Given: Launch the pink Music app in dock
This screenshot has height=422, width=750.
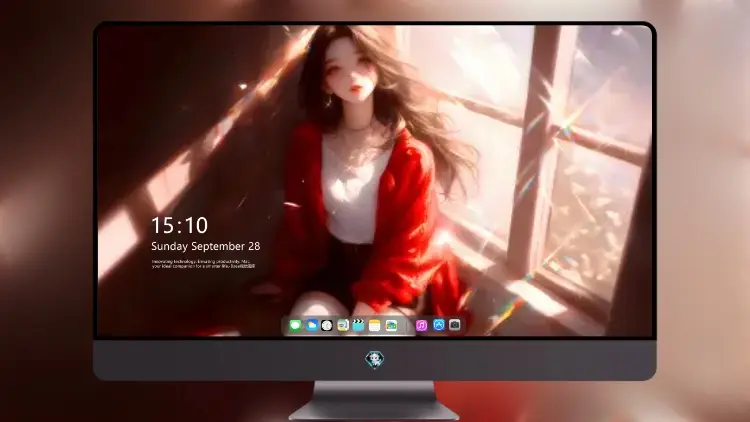Looking at the screenshot, I should point(421,325).
